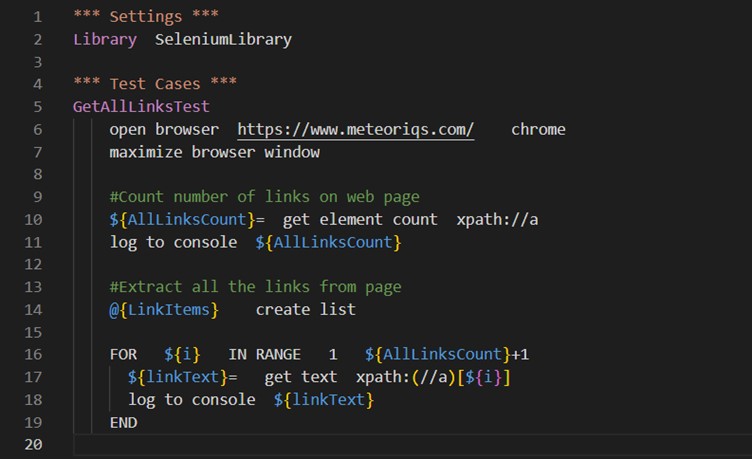Click '${AllLinksCount}=' variable on line 10
752x459 pixels.
click(x=187, y=220)
